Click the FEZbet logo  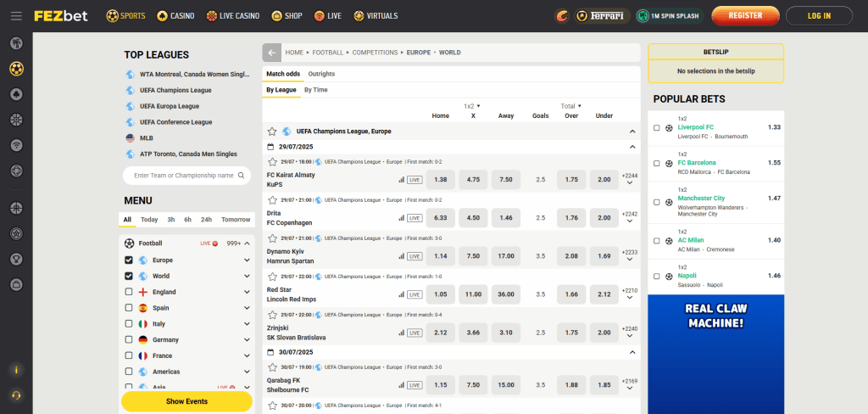(61, 15)
